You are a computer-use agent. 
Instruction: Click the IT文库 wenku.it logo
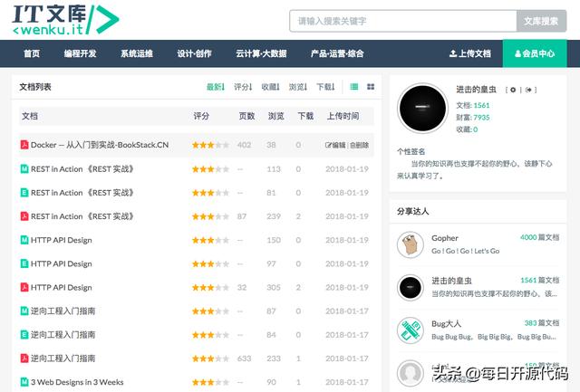tap(65, 20)
